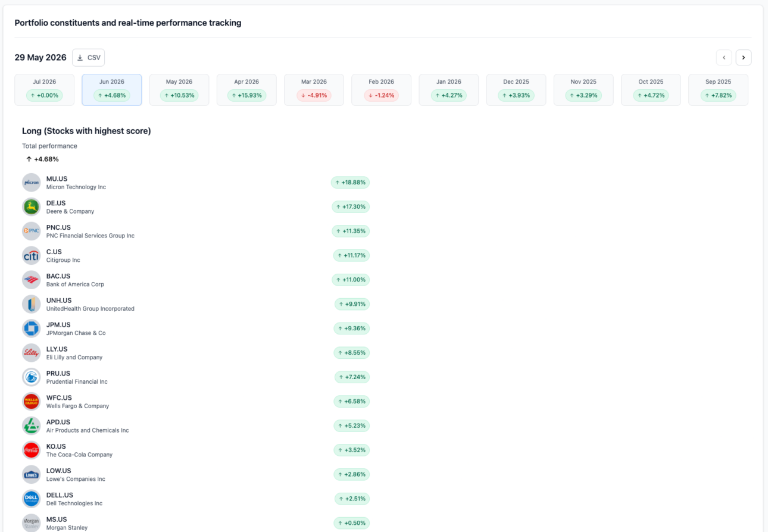Open the Feb 2026 month tab
The image size is (768, 532).
382,90
